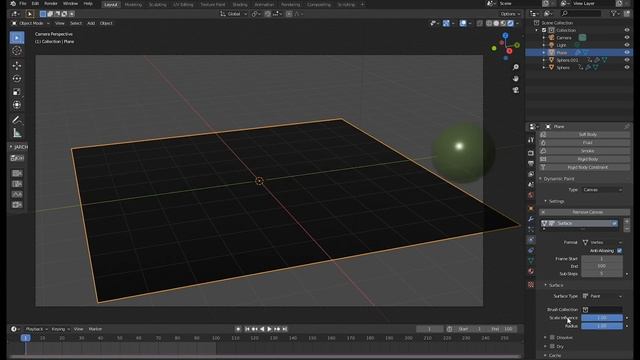Open the Global orientation dropdown
Viewport: 640px width, 360px height.
point(234,14)
